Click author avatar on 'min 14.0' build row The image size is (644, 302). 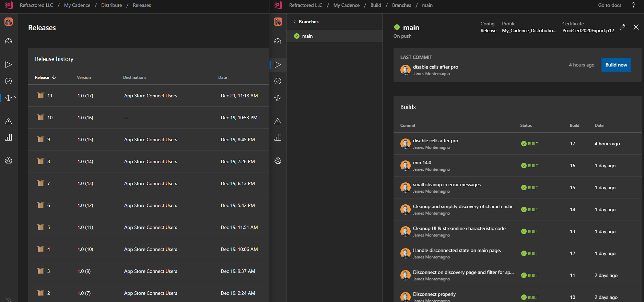tap(406, 166)
